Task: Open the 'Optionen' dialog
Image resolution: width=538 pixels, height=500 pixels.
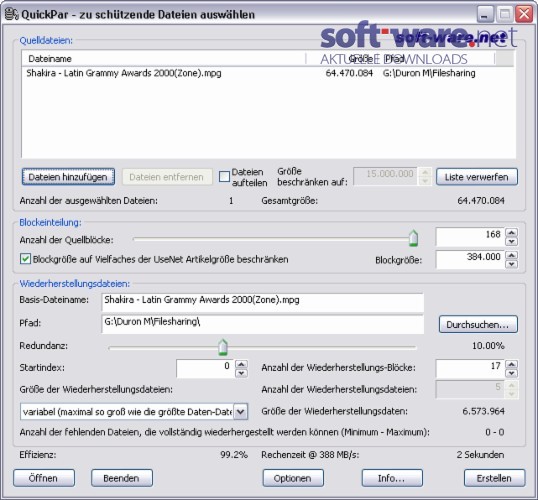Action: click(x=293, y=478)
